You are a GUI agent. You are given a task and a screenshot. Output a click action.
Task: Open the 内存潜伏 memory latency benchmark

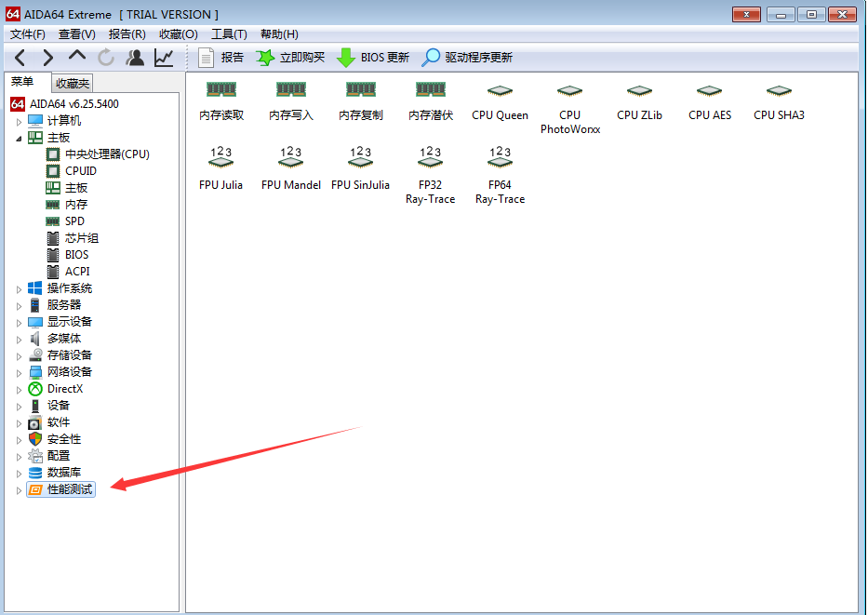point(431,101)
